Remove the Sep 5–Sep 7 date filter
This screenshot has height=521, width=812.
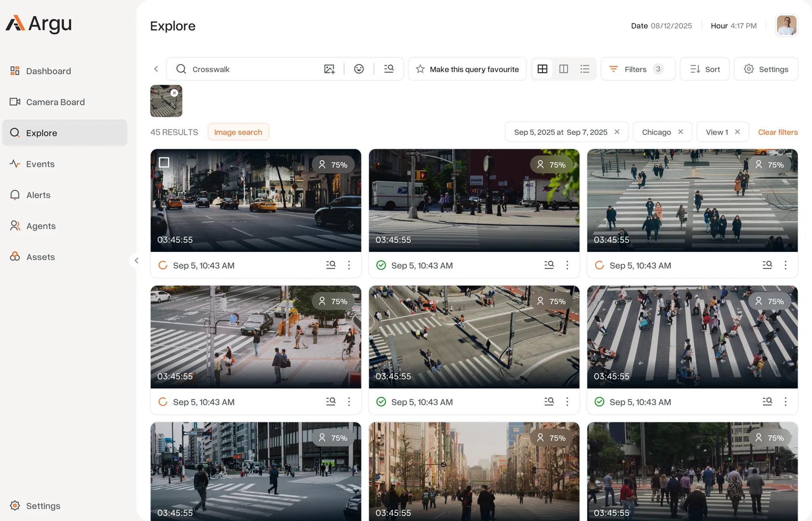click(617, 132)
